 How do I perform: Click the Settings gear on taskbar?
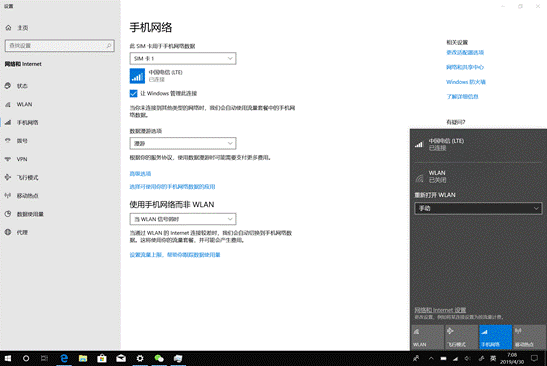coord(140,358)
